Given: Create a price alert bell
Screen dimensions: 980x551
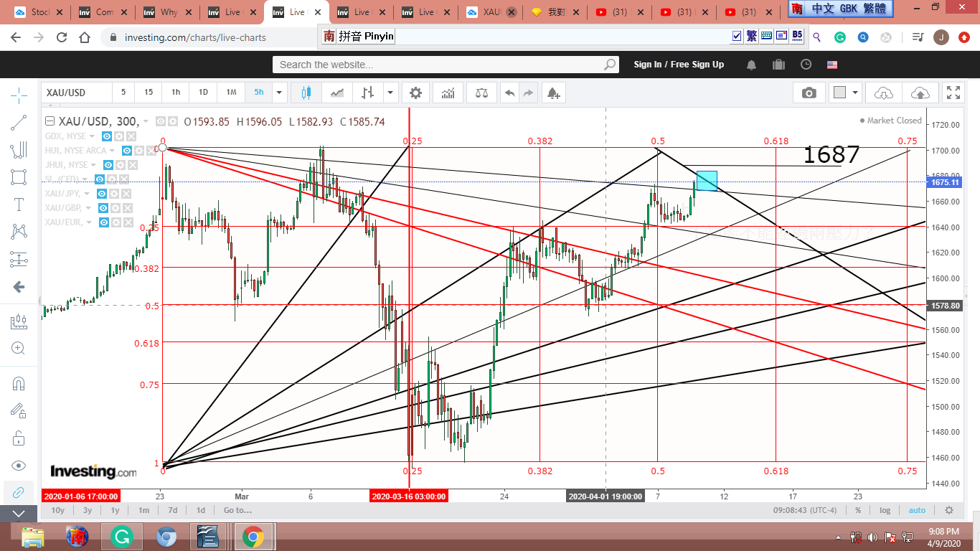Looking at the screenshot, I should tap(552, 93).
